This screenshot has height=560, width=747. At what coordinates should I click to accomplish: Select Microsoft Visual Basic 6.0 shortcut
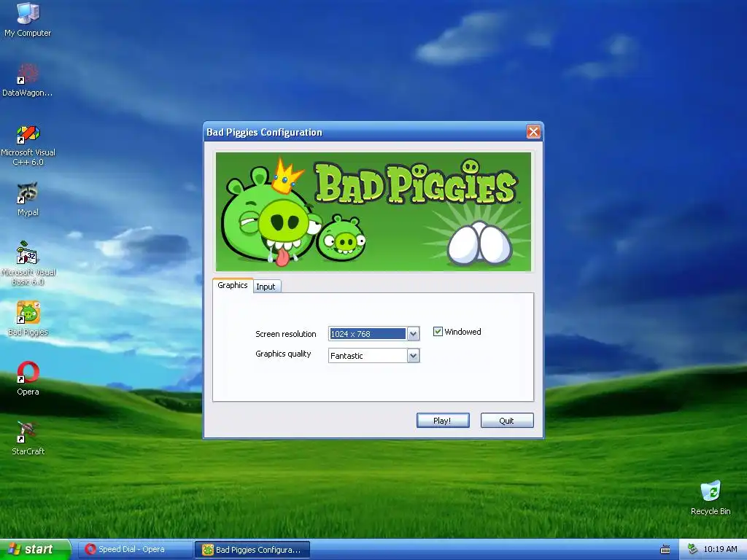pyautogui.click(x=28, y=263)
